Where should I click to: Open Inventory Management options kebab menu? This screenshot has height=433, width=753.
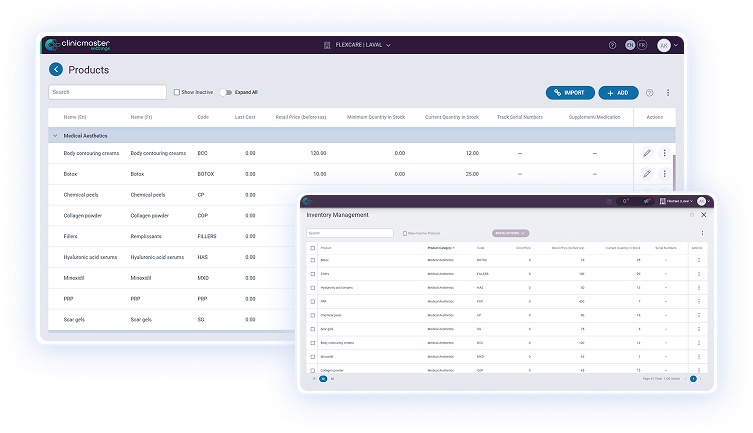[x=701, y=233]
